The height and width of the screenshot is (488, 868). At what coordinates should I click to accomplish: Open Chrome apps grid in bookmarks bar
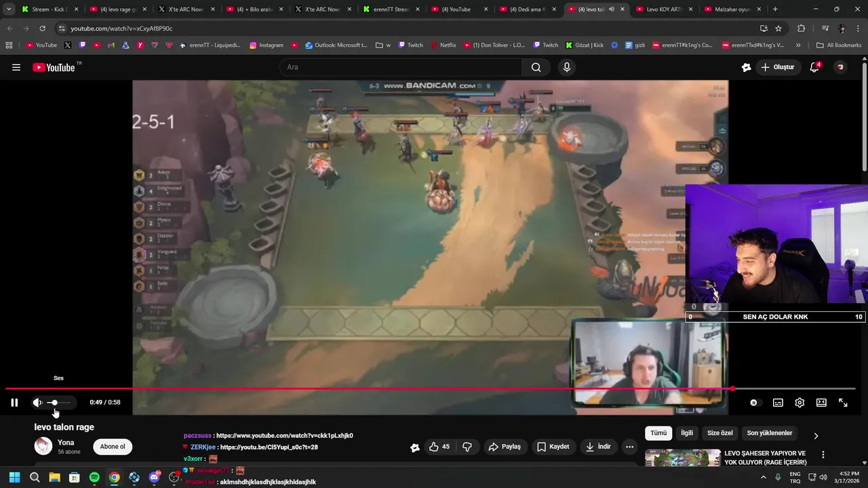point(9,45)
